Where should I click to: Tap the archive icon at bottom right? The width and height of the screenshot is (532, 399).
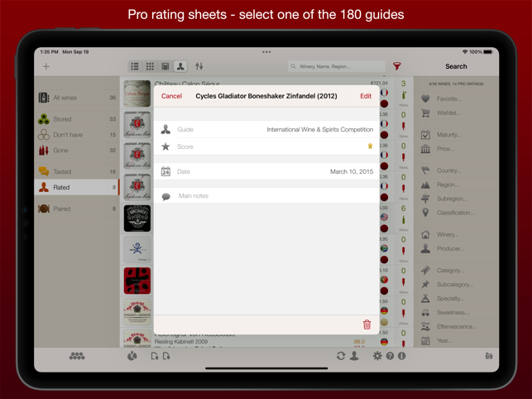click(489, 356)
